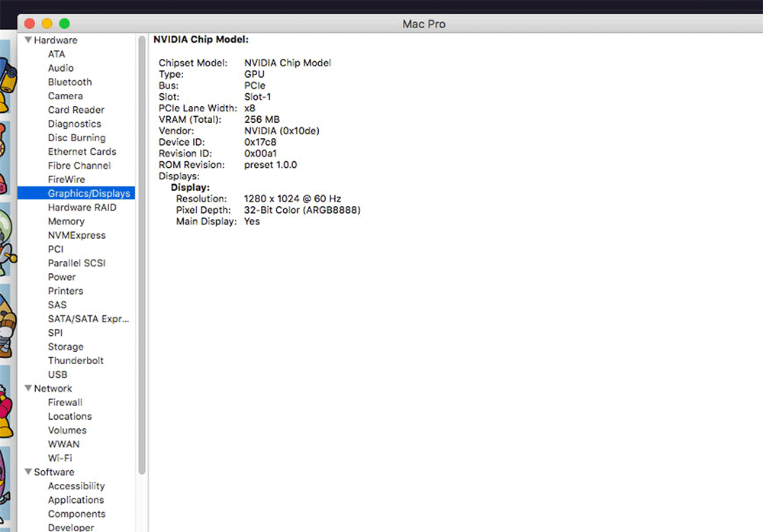
Task: Click the VRAM value 256 MB
Action: [262, 119]
